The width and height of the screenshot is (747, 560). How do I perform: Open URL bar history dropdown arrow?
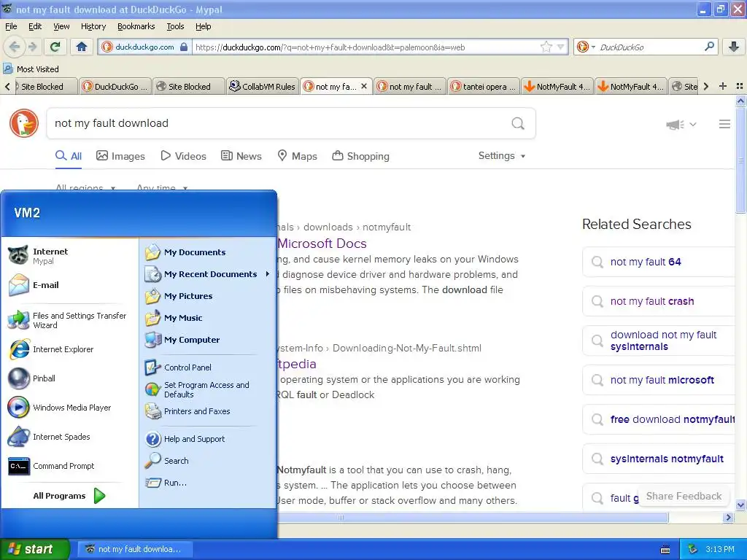[x=561, y=47]
